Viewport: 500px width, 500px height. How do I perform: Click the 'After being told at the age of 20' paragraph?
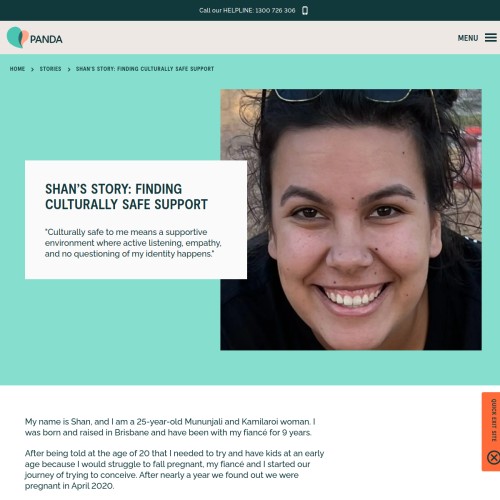(x=174, y=469)
